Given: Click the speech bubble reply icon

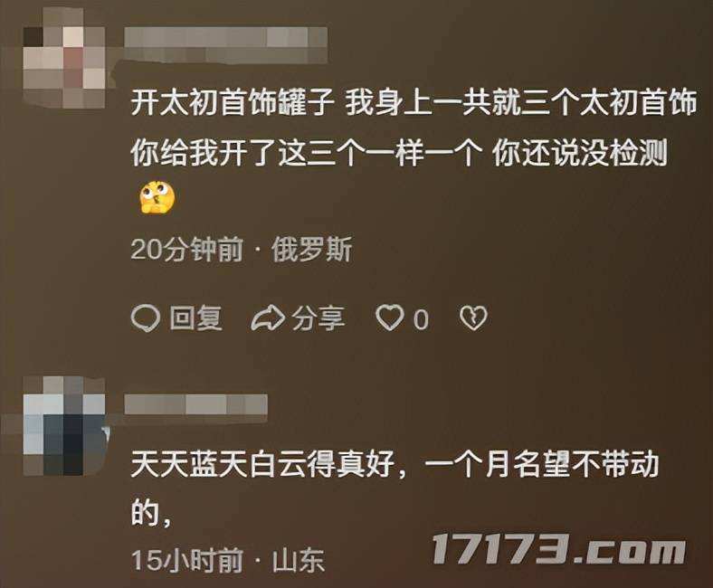Looking at the screenshot, I should pyautogui.click(x=145, y=318).
